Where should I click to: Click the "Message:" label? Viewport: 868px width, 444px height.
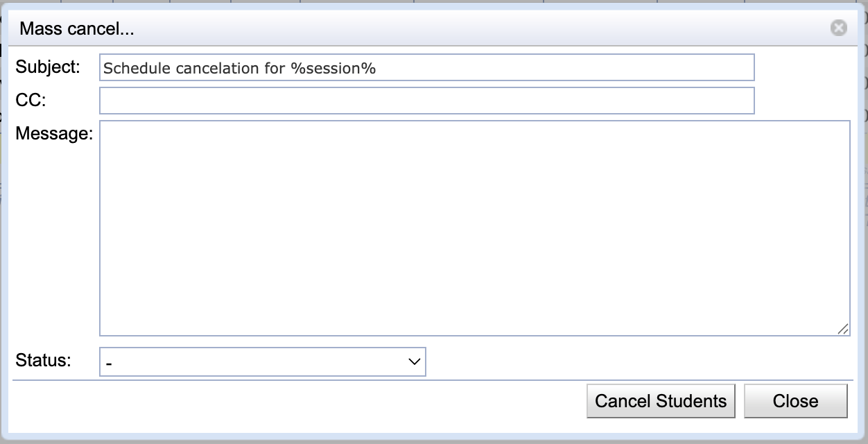54,133
